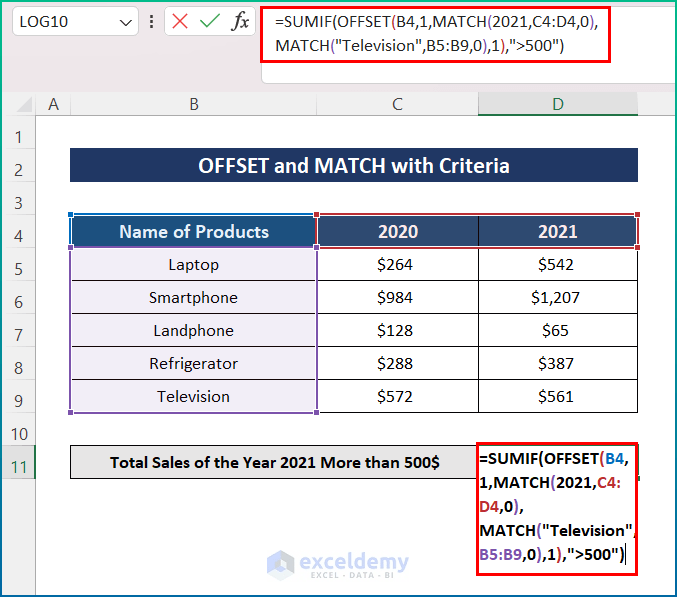Click the $387 cell
Viewport: 677px width, 597px height.
(558, 363)
